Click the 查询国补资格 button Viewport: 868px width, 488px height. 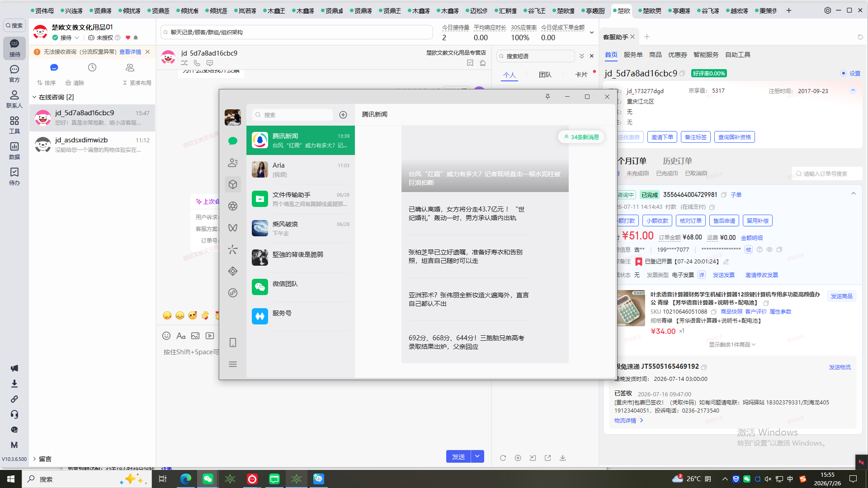pyautogui.click(x=734, y=137)
